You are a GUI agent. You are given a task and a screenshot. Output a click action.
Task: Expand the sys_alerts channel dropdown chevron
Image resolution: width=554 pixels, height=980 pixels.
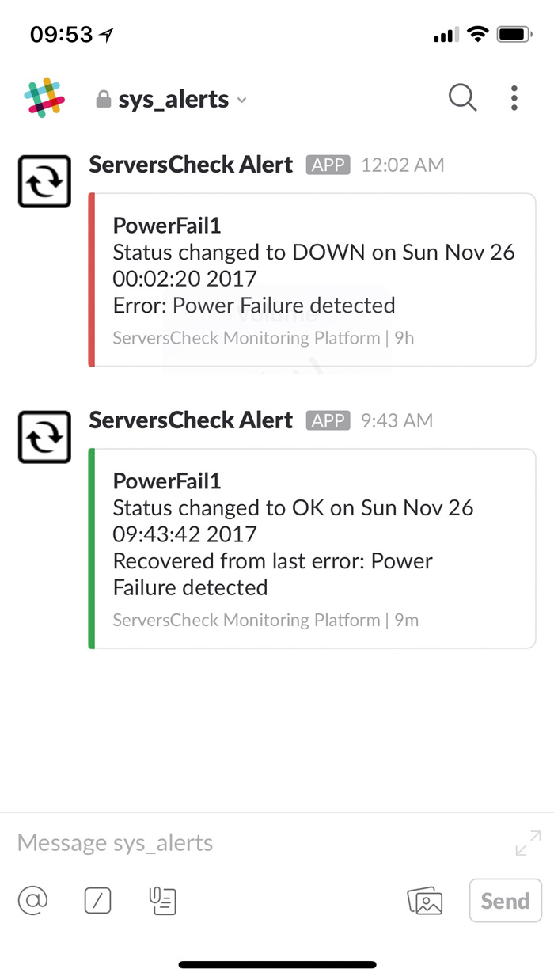(x=242, y=101)
